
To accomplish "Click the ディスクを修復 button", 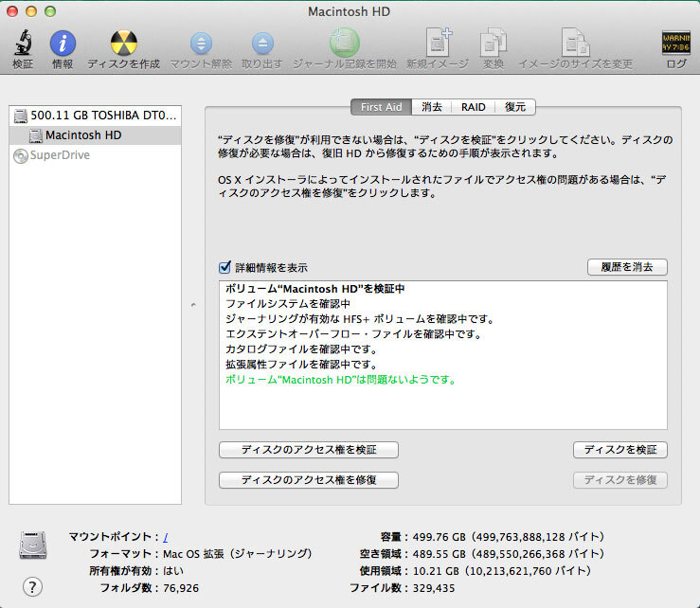I will click(620, 480).
